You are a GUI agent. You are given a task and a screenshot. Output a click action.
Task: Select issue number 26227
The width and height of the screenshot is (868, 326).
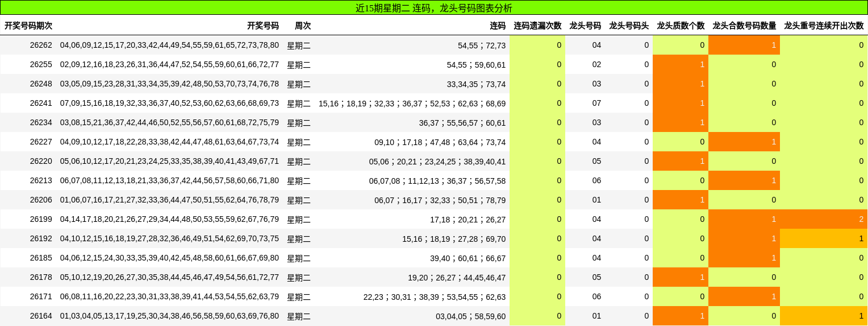coord(41,142)
